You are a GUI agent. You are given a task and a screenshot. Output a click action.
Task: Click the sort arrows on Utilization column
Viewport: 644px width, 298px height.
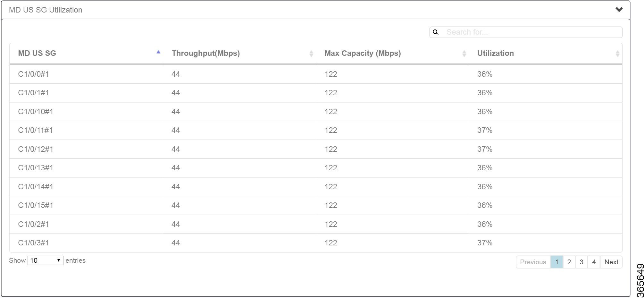(x=617, y=53)
